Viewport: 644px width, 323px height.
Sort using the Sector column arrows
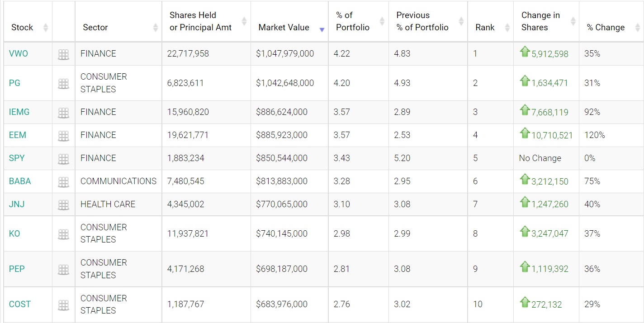point(155,28)
